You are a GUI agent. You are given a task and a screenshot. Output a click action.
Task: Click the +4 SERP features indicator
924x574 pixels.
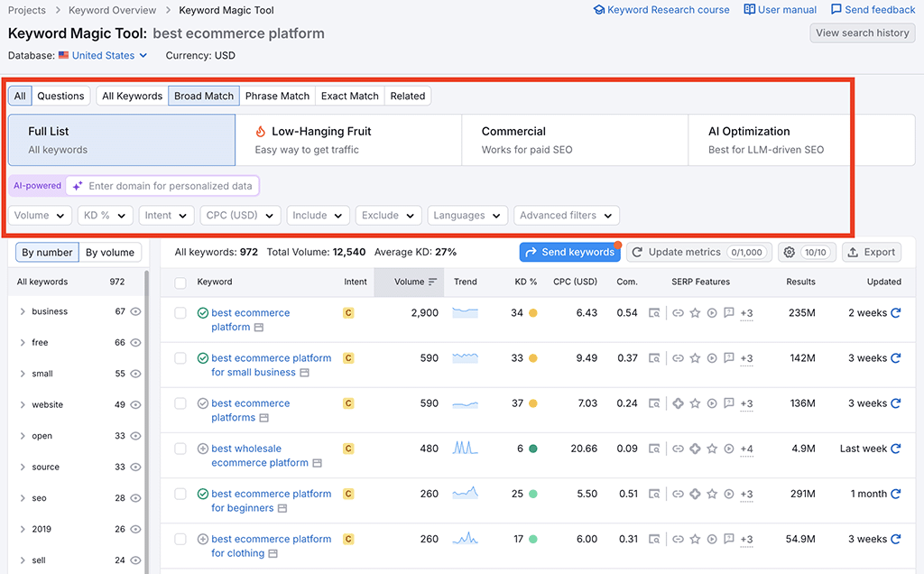(x=746, y=449)
